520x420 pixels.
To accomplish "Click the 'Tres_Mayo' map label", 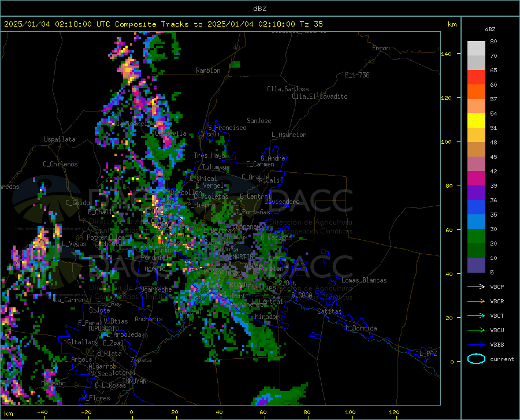I will coord(209,155).
